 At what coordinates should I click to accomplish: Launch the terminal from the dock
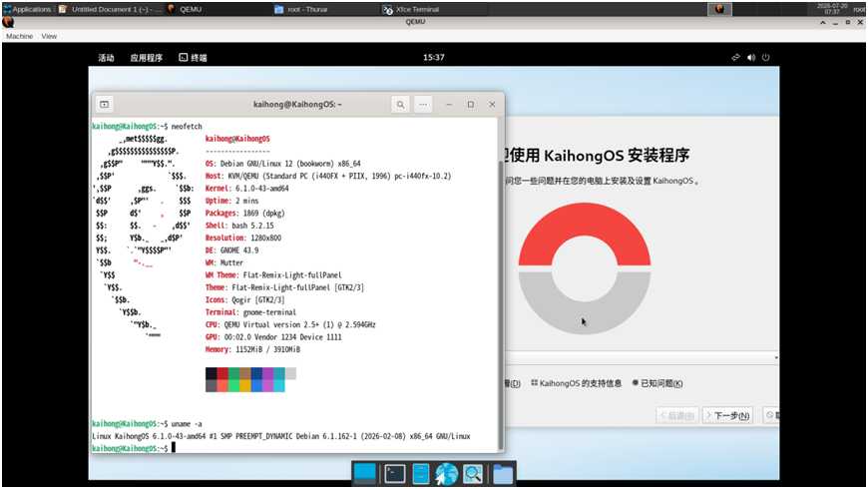coord(395,474)
